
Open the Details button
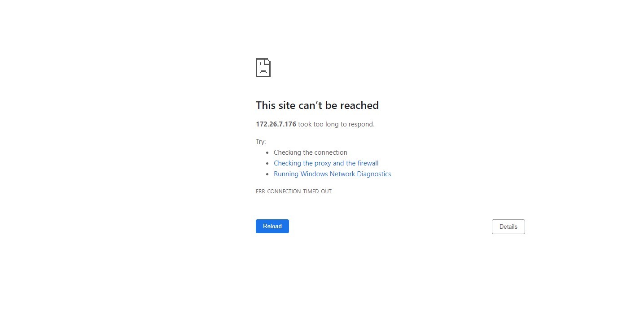[508, 227]
